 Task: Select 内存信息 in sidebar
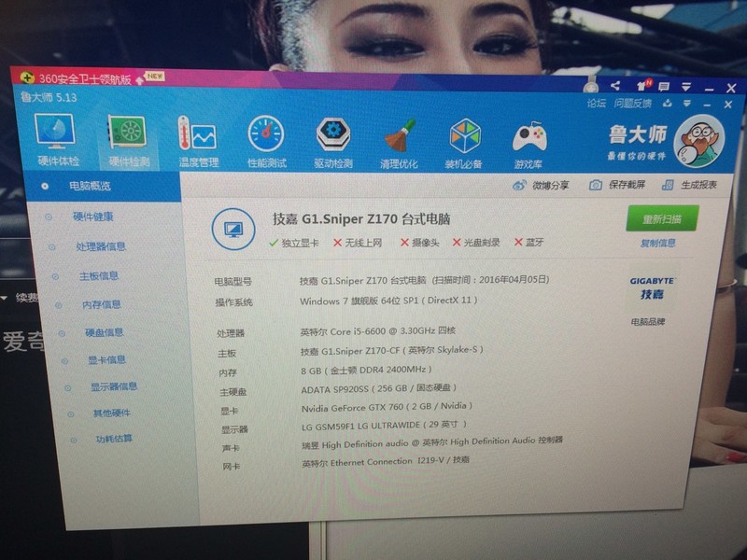(102, 304)
